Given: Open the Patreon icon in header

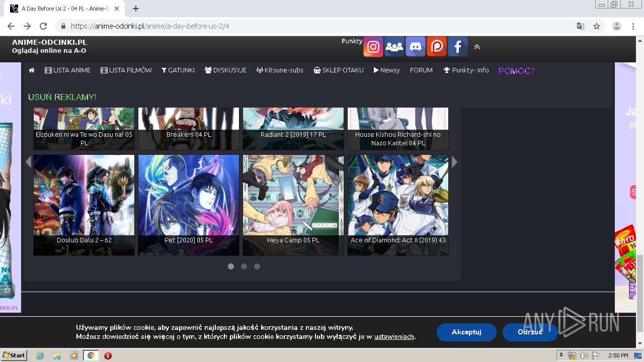Looking at the screenshot, I should click(437, 47).
